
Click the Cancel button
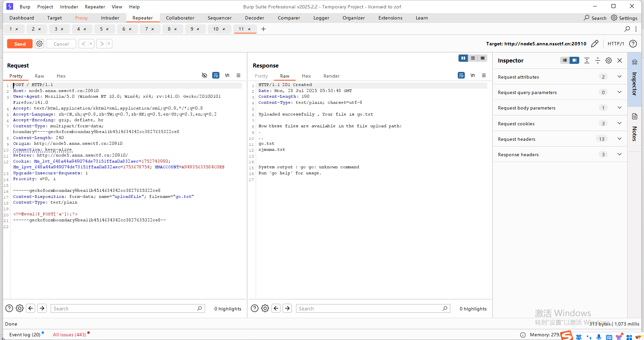click(61, 44)
